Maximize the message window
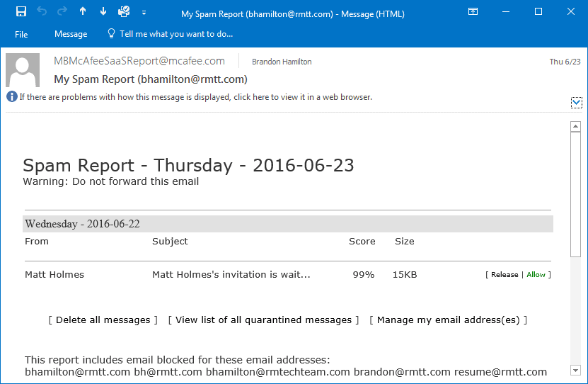588x384 pixels. [x=538, y=11]
